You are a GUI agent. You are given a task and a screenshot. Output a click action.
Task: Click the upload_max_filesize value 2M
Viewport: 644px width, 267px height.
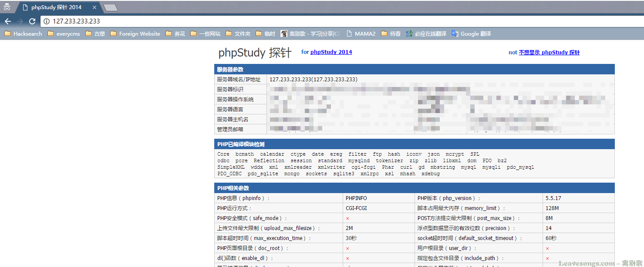[349, 228]
